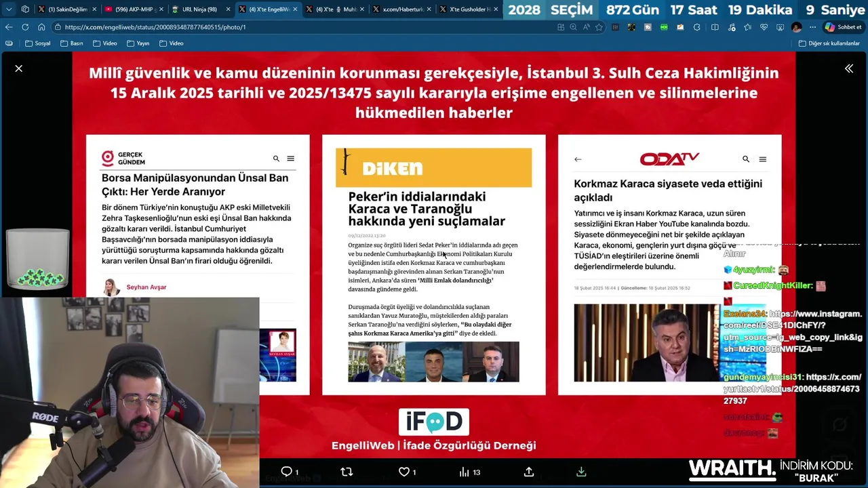Open the Video folder after Yayın

click(171, 43)
